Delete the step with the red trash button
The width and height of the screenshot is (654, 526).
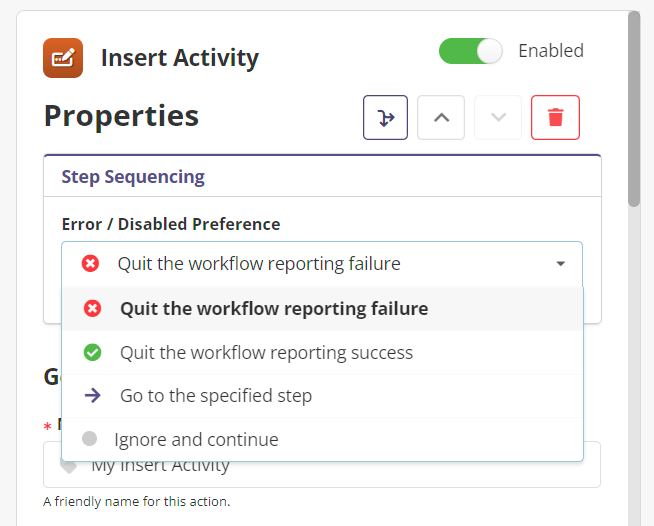tap(555, 118)
